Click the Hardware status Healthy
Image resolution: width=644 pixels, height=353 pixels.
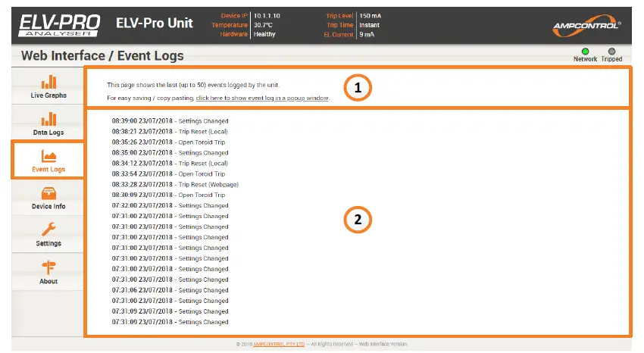[264, 34]
